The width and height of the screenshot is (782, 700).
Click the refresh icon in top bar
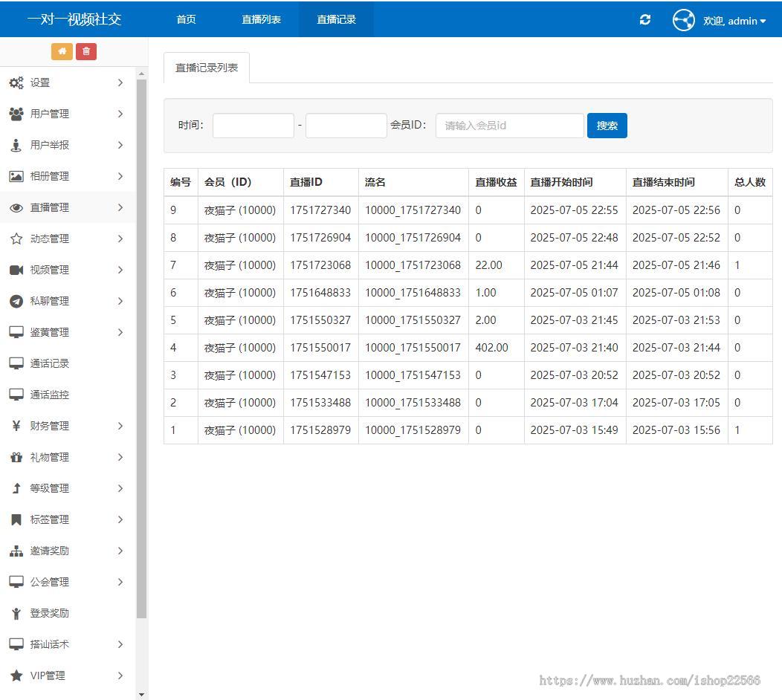coord(645,20)
